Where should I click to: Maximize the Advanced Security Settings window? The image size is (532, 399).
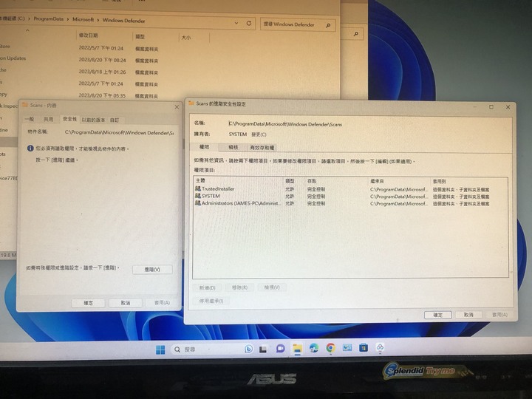click(491, 107)
